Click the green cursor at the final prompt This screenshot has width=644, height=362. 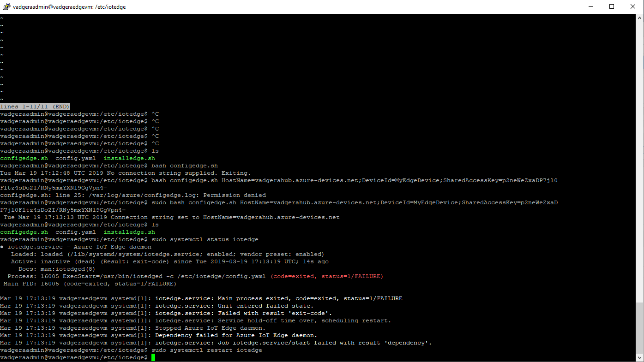153,358
